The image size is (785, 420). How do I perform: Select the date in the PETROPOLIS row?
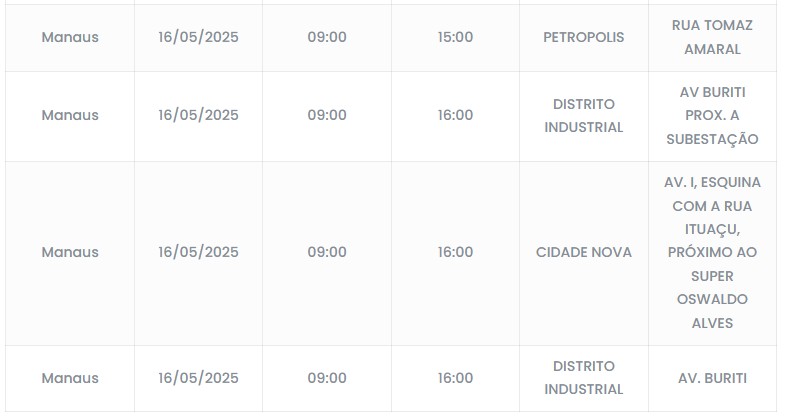(x=198, y=37)
